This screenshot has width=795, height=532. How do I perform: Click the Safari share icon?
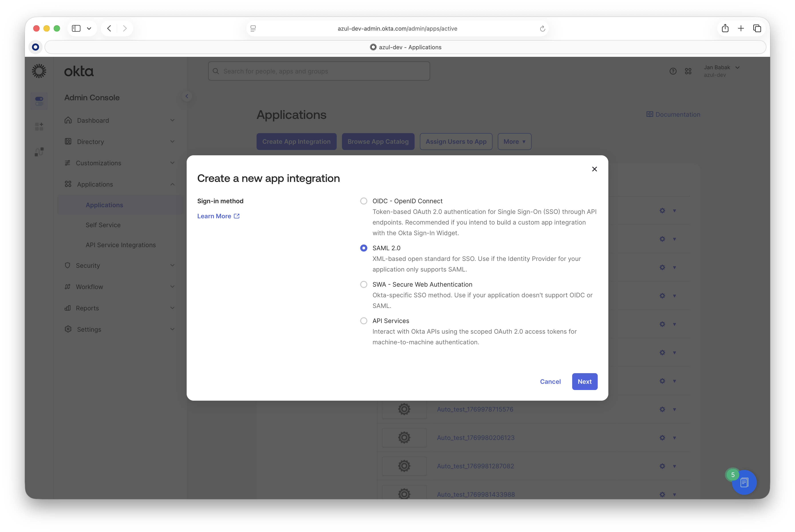coord(725,28)
